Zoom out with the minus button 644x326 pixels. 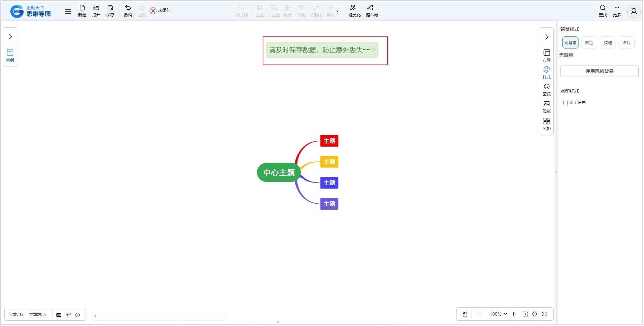point(479,314)
